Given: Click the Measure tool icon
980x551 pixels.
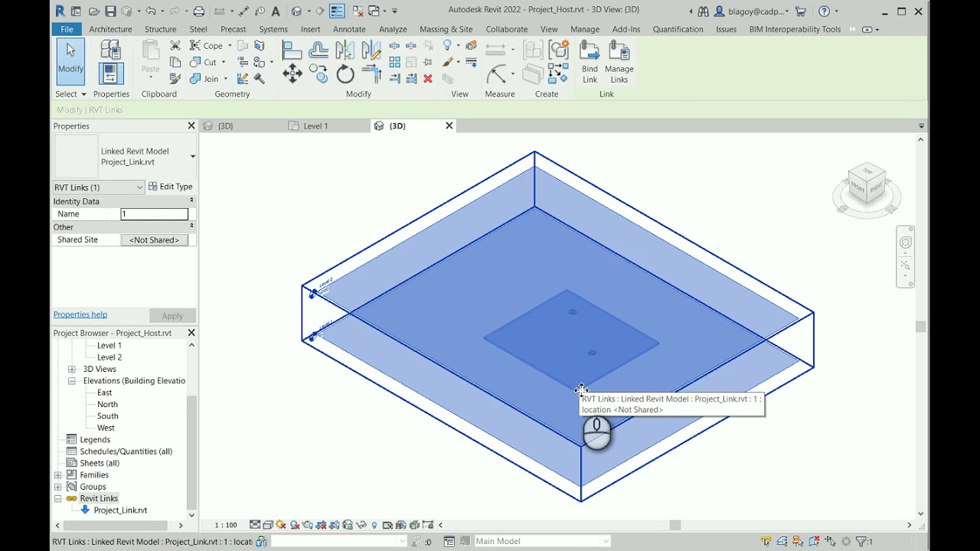Looking at the screenshot, I should pyautogui.click(x=496, y=74).
